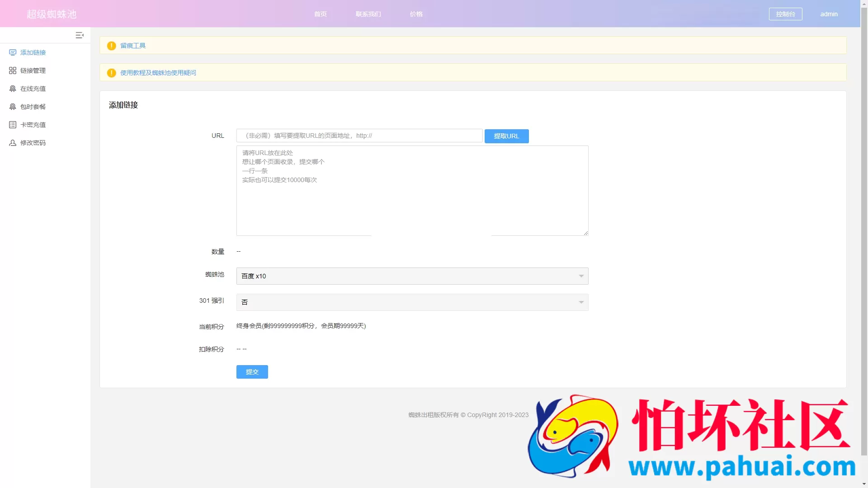868x488 pixels.
Task: Click the 修改密码 user icon
Action: 13,143
